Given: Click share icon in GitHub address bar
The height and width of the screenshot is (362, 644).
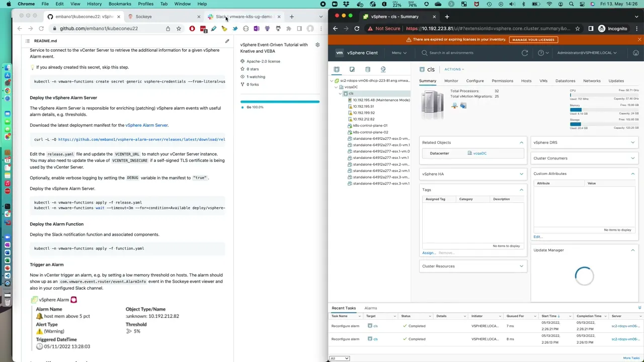Looking at the screenshot, I should (168, 29).
